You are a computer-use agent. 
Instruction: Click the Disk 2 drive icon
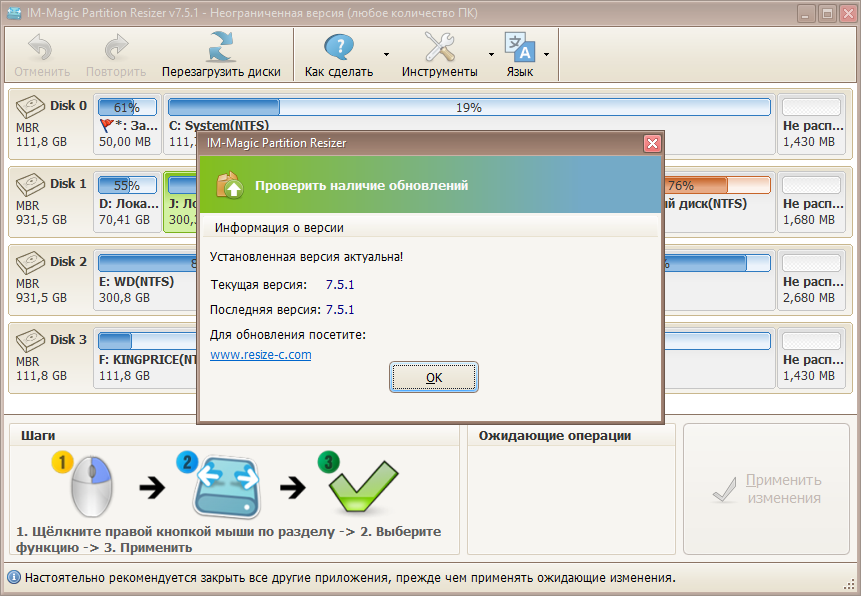(x=30, y=263)
